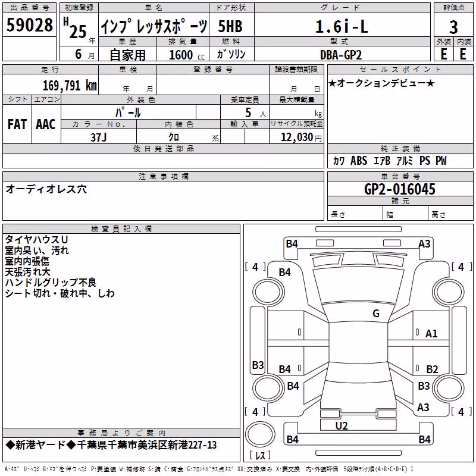The width and height of the screenshot is (476, 476).
Task: Click inspector note 室内臭い、汚れ
Action: (x=37, y=250)
